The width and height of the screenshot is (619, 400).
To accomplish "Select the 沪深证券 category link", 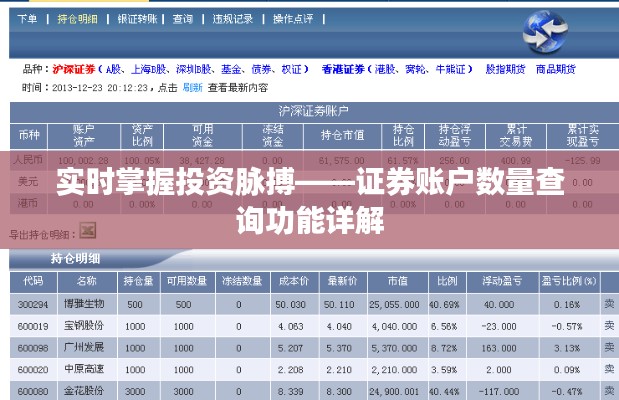I will click(75, 70).
